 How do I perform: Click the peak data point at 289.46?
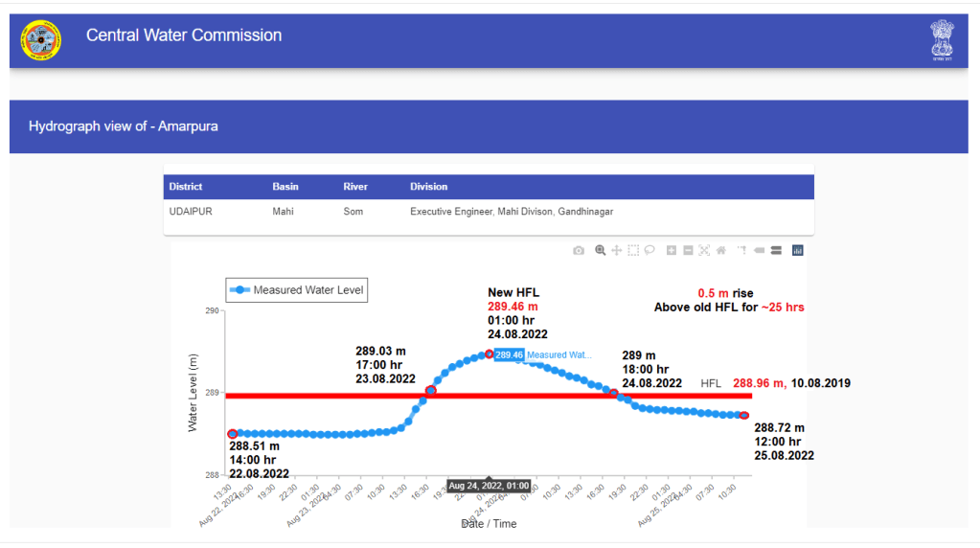[x=490, y=354]
